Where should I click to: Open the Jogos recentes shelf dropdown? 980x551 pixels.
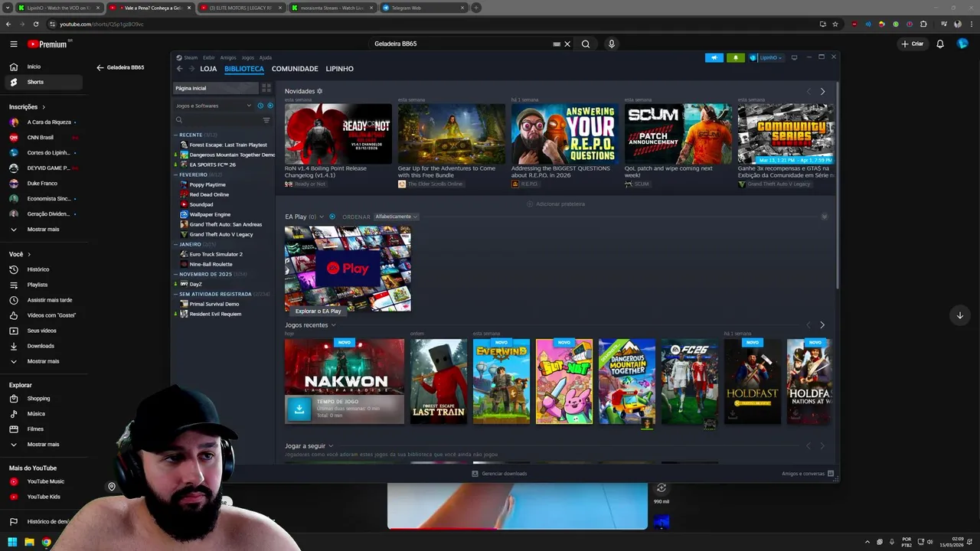333,325
